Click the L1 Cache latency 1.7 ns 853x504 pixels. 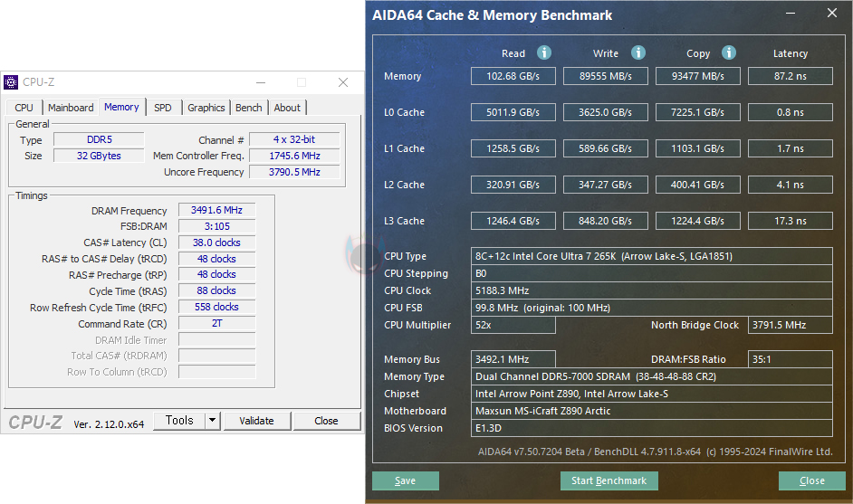[791, 148]
